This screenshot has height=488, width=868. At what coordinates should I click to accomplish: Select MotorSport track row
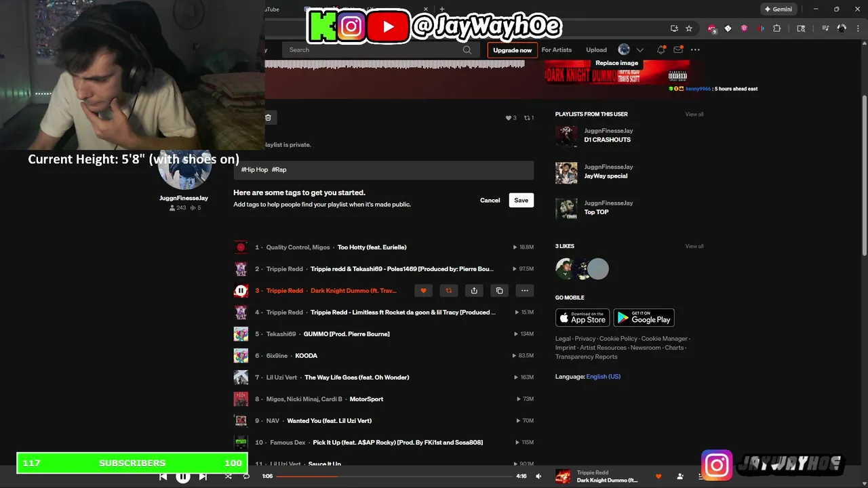384,399
